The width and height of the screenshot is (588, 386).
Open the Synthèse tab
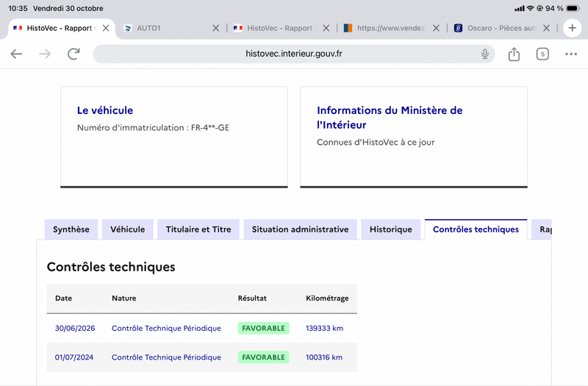pos(71,229)
